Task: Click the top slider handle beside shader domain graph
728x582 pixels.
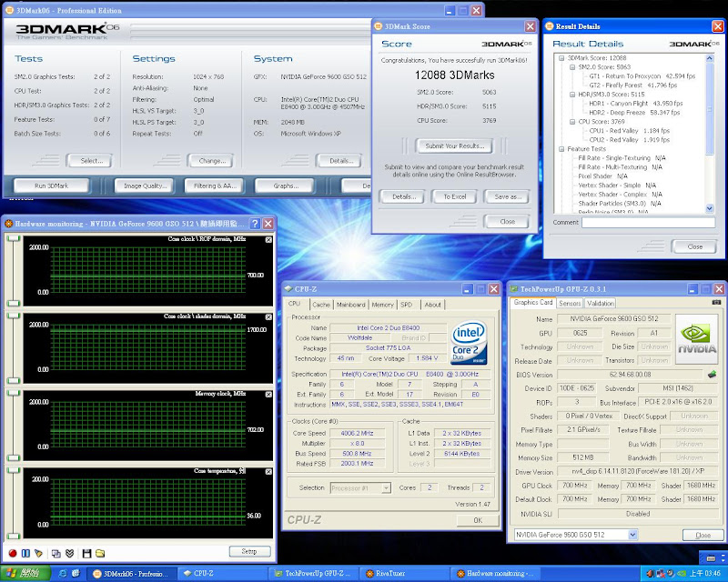Action: [13, 316]
